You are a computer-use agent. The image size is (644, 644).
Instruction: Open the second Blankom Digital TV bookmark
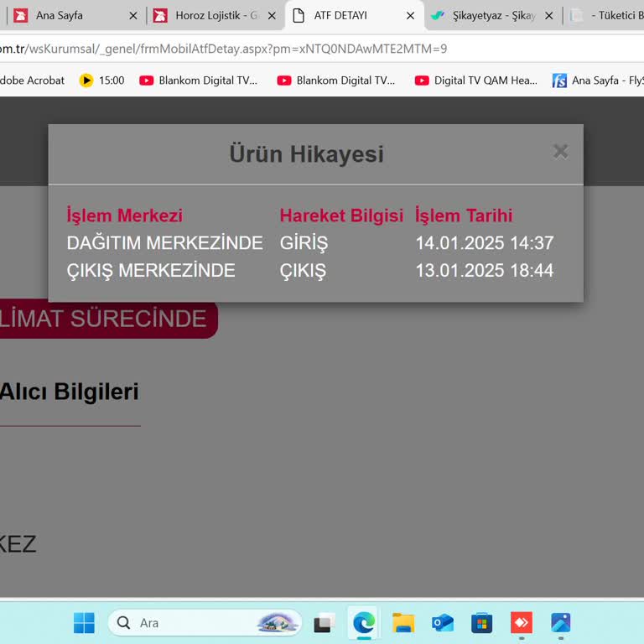pos(336,80)
